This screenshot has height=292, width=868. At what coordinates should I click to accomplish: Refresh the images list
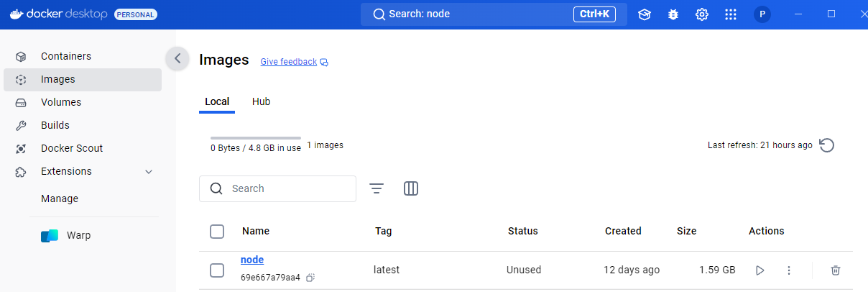click(827, 145)
